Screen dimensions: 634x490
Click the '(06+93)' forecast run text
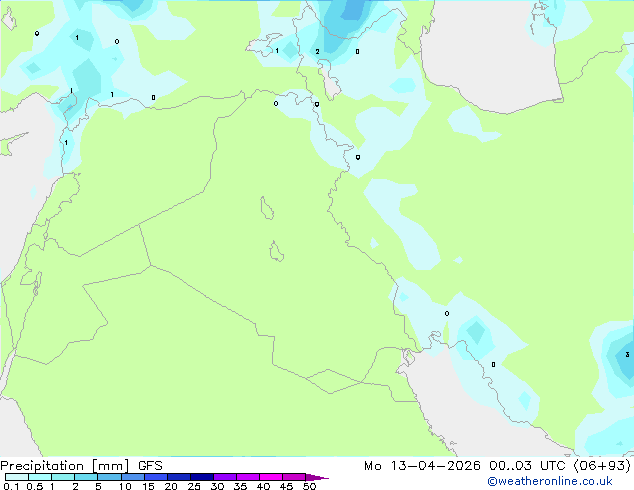click(x=602, y=466)
